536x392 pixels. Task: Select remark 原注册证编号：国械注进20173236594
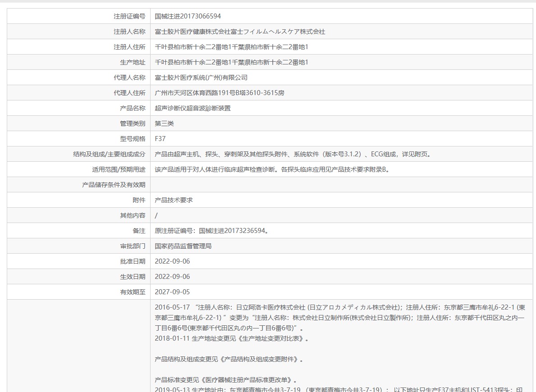[211, 231]
